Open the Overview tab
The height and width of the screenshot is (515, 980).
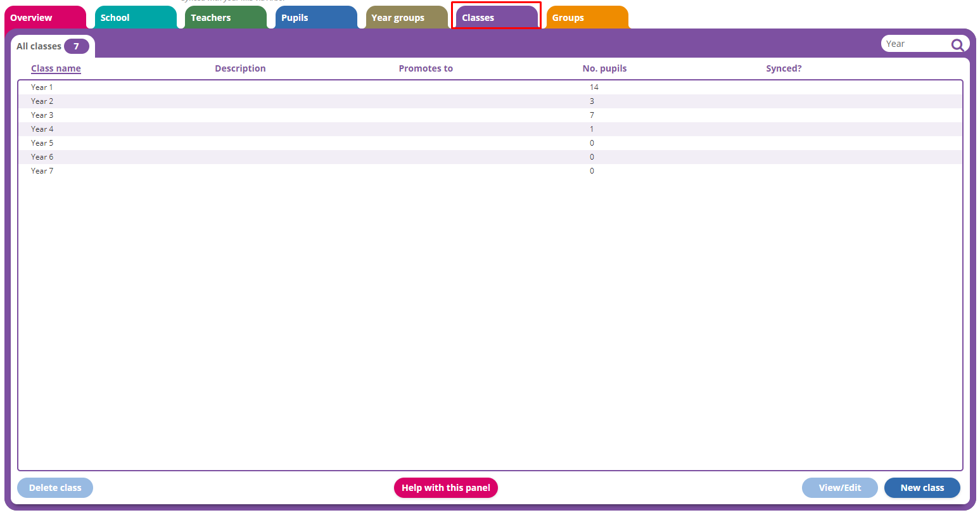tap(31, 17)
